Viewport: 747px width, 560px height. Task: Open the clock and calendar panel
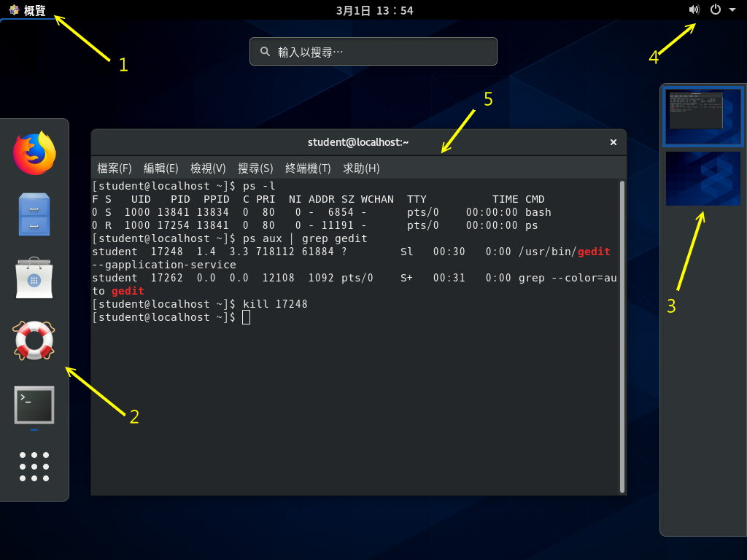pos(374,10)
